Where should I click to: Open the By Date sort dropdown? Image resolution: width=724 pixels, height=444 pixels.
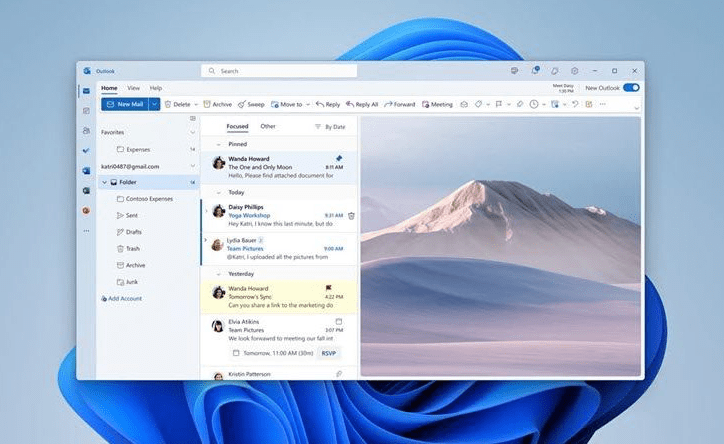click(331, 127)
